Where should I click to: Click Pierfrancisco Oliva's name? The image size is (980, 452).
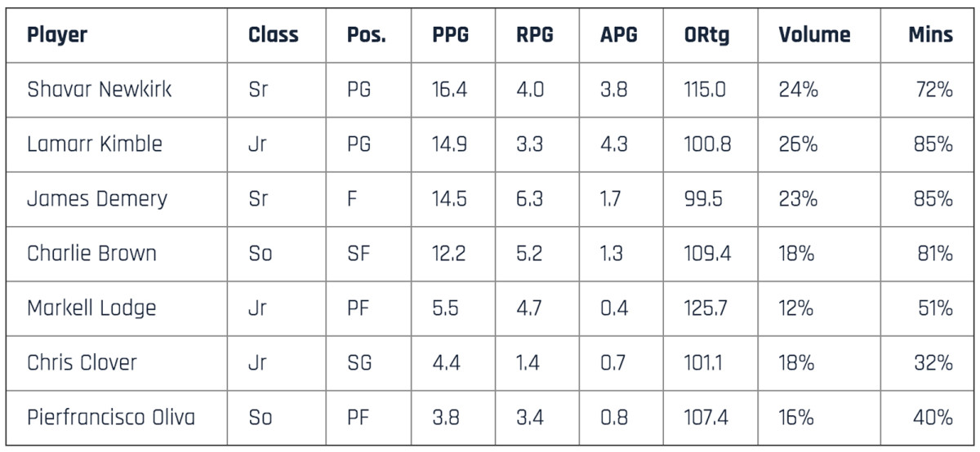tap(111, 418)
